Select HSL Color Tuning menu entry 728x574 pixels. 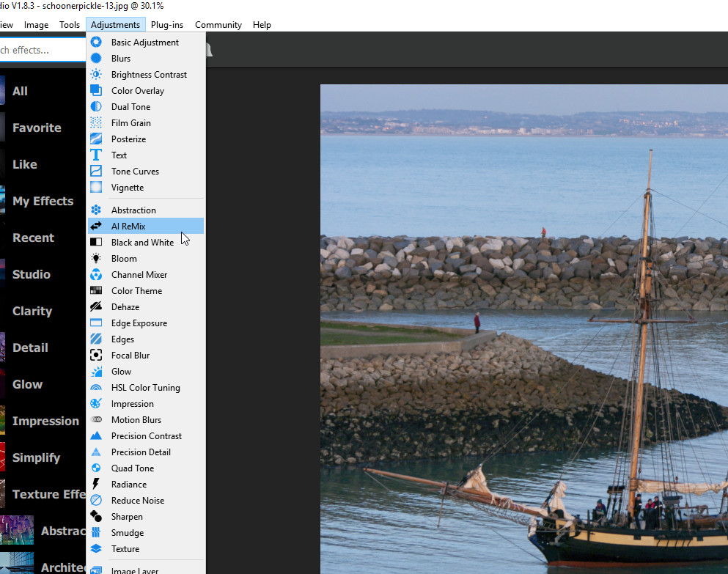145,388
